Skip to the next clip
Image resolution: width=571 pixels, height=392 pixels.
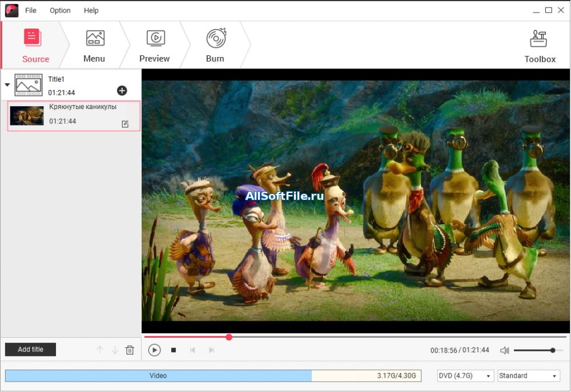(212, 350)
